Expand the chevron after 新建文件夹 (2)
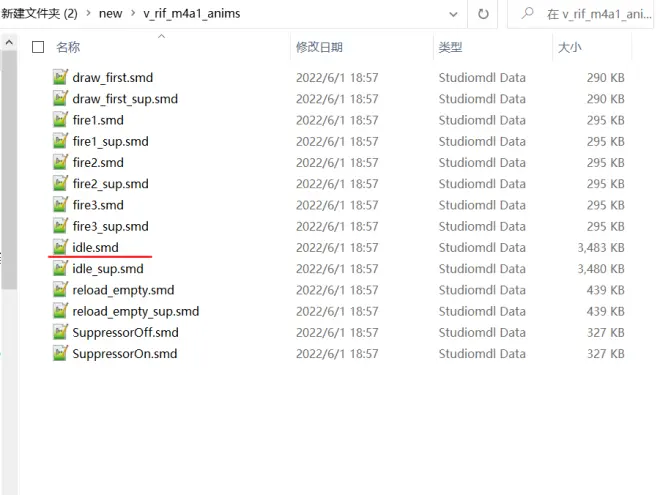 point(88,13)
